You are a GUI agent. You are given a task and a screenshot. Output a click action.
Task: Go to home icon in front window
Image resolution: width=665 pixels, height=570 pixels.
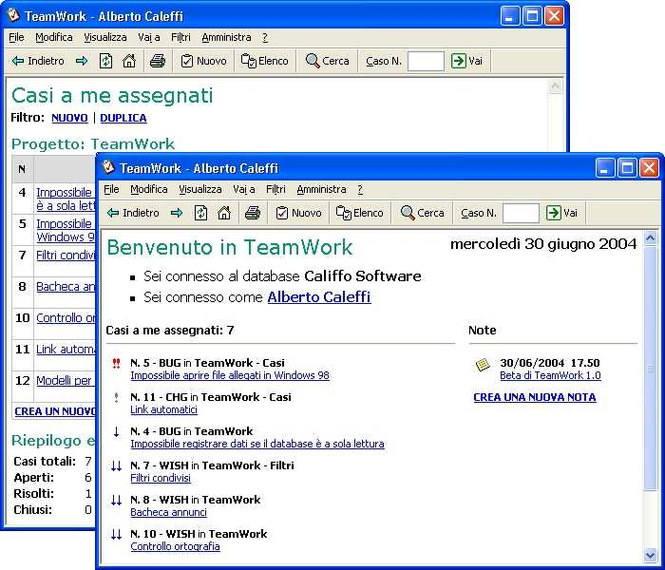[224, 213]
